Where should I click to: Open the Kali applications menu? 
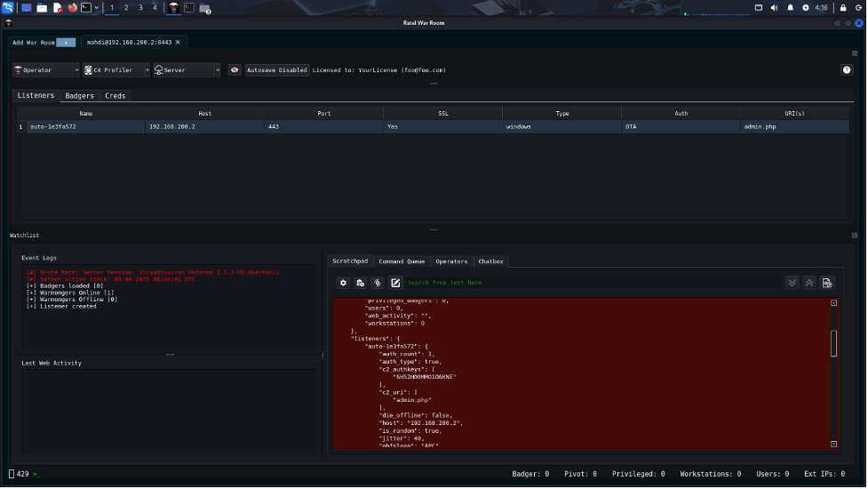click(7, 8)
